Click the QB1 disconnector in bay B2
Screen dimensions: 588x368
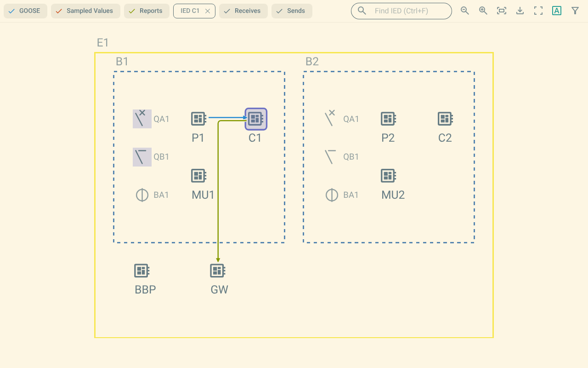(330, 157)
